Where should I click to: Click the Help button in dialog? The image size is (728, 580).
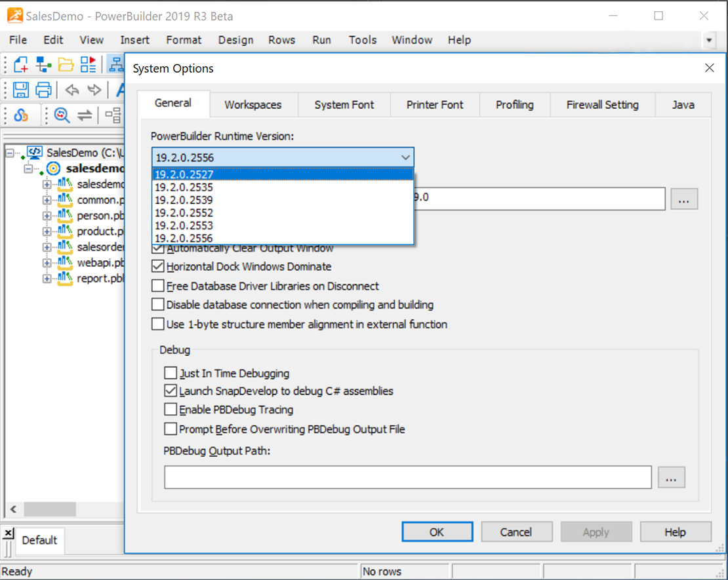675,532
